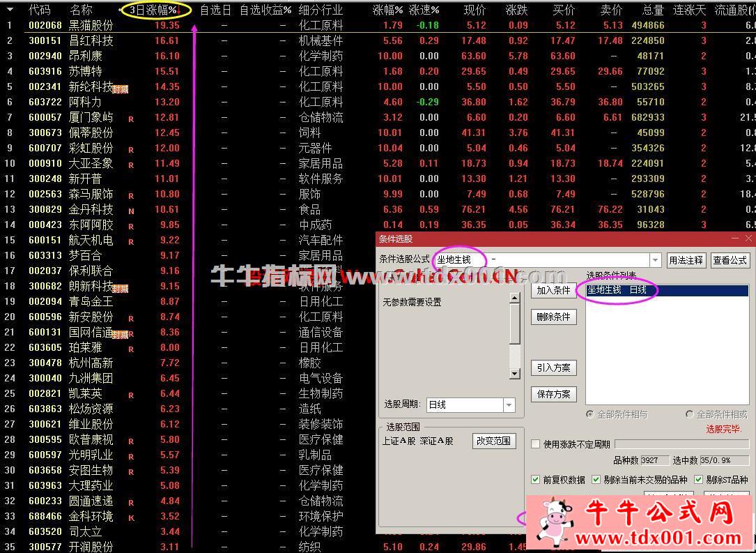
Task: Select stock name 青岛金王
Action: pos(91,301)
